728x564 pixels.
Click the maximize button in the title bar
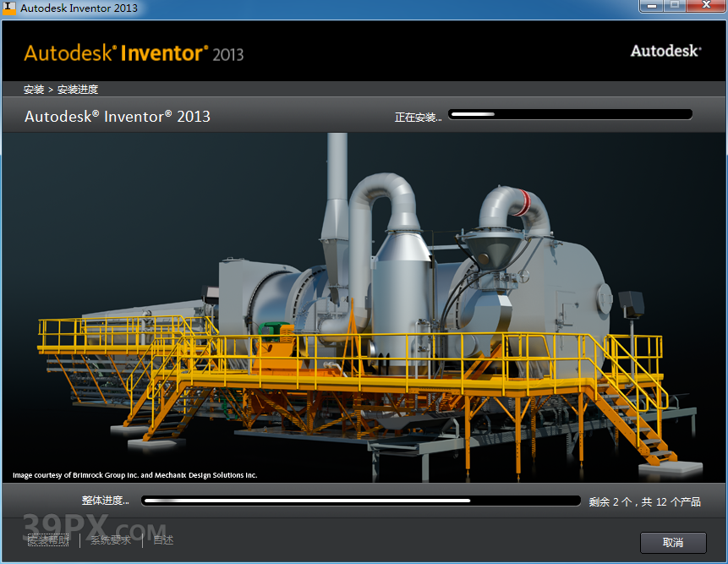point(677,6)
